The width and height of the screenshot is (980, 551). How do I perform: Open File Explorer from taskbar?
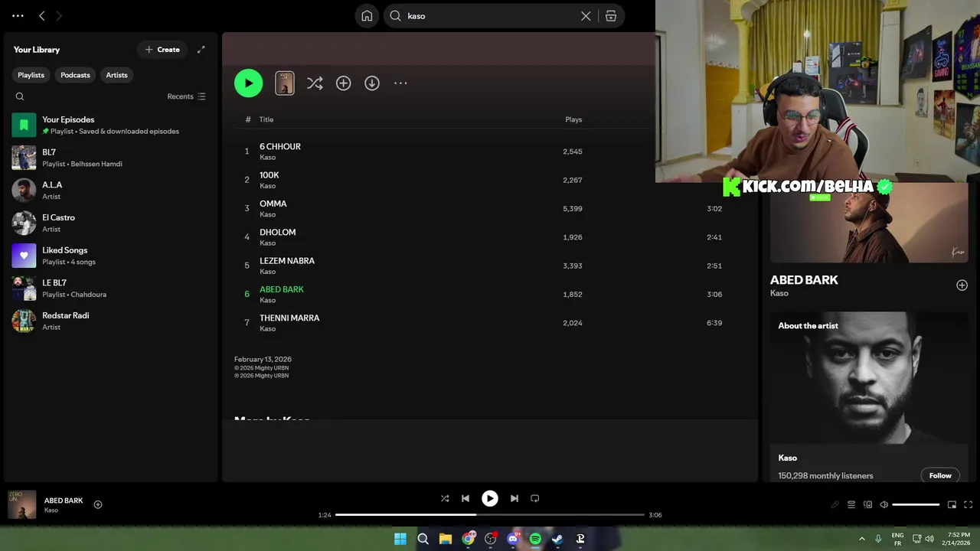pos(446,539)
